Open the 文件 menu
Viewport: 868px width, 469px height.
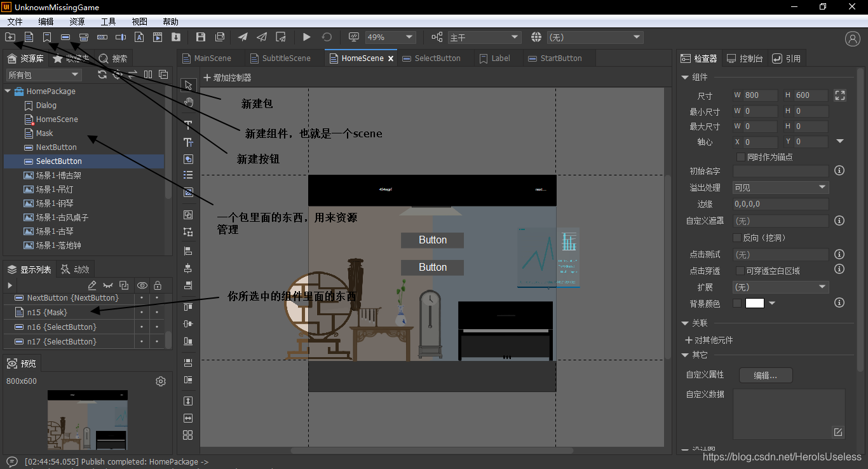15,22
